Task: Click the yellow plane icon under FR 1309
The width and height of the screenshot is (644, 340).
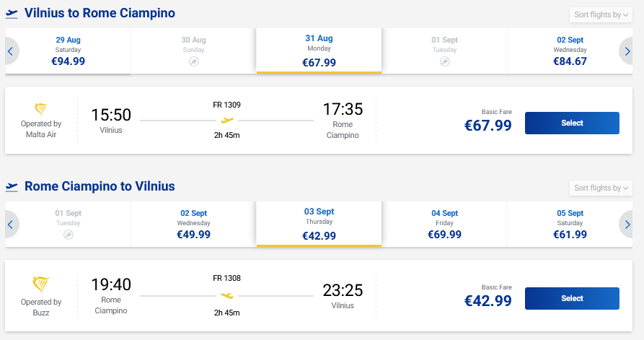Action: click(227, 120)
